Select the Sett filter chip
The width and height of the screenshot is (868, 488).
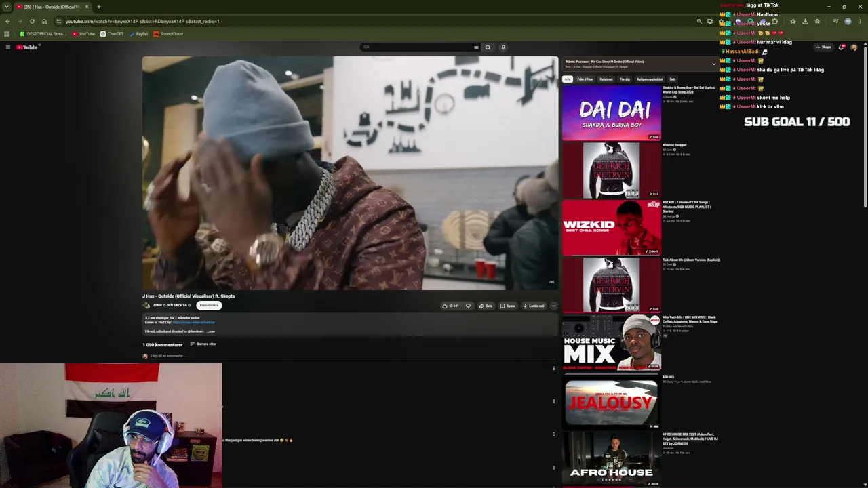click(672, 79)
